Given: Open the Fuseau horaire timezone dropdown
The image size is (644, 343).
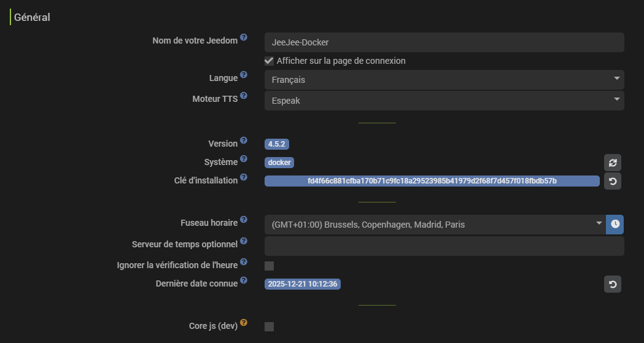Looking at the screenshot, I should pos(435,225).
